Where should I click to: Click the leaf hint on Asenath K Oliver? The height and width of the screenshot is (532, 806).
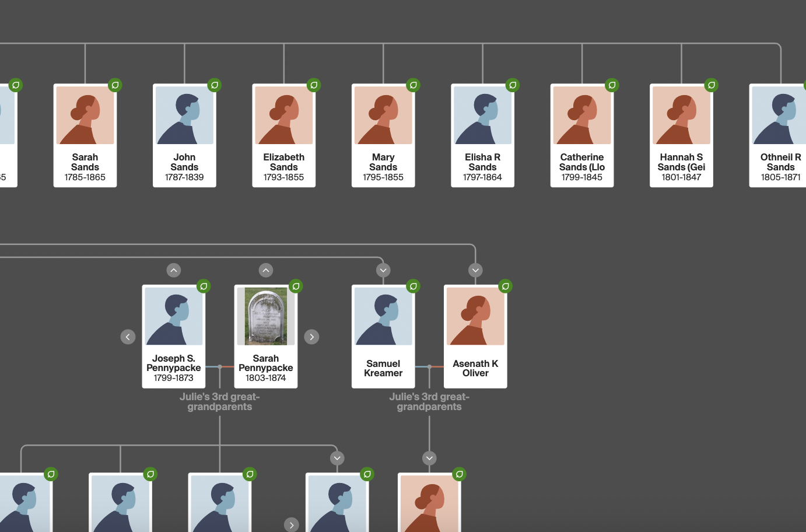click(x=506, y=286)
